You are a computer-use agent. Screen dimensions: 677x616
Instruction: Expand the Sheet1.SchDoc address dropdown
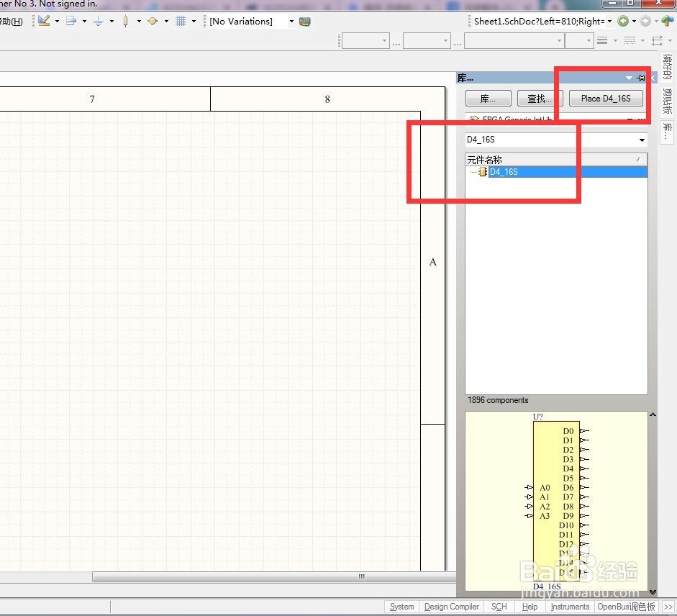point(609,21)
